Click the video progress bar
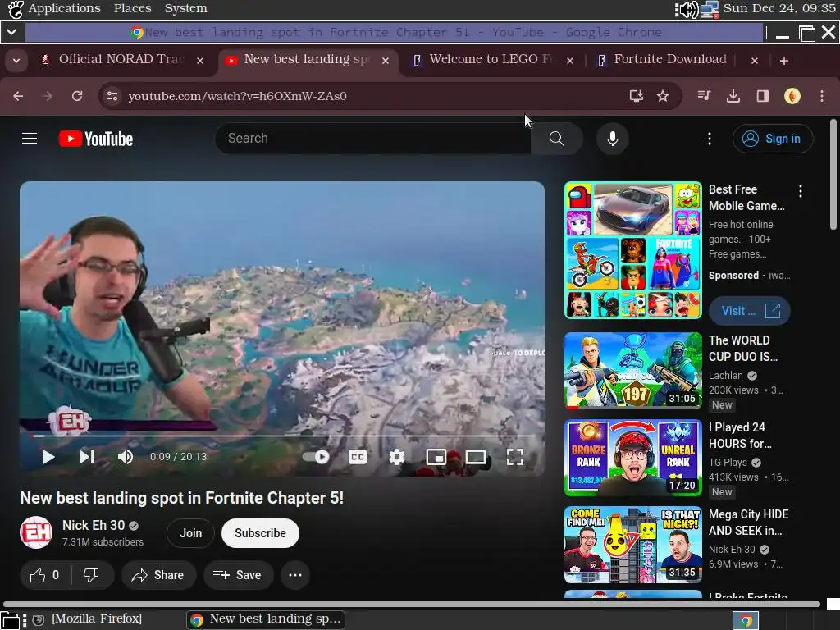840x630 pixels. 282,436
